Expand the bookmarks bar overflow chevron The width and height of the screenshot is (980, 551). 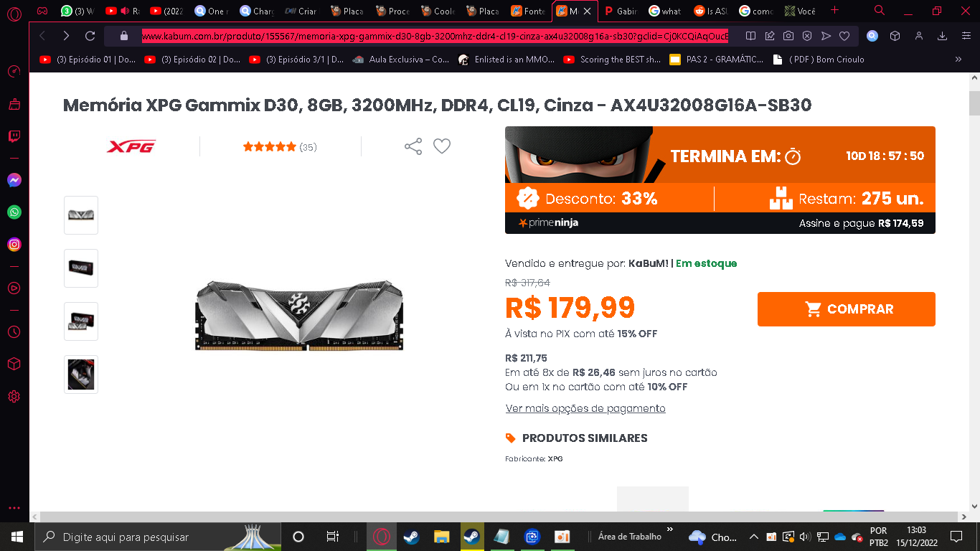(x=958, y=60)
